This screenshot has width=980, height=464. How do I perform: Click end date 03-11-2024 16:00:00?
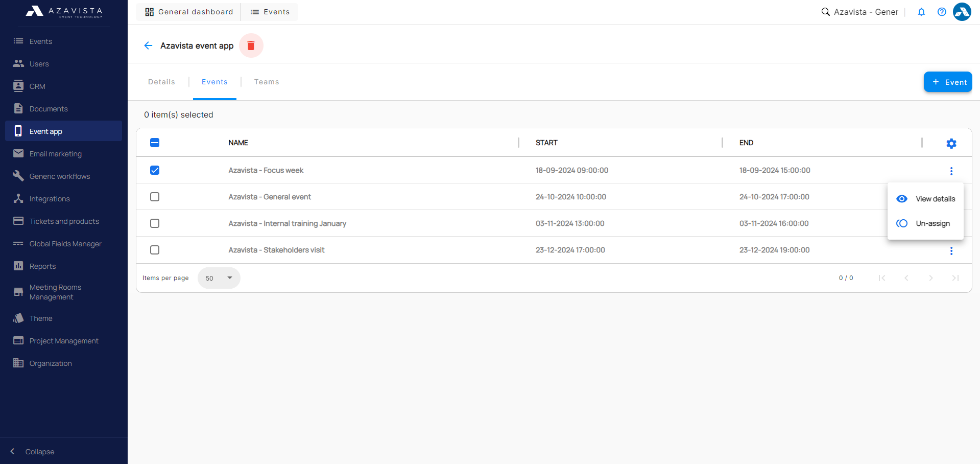click(774, 223)
